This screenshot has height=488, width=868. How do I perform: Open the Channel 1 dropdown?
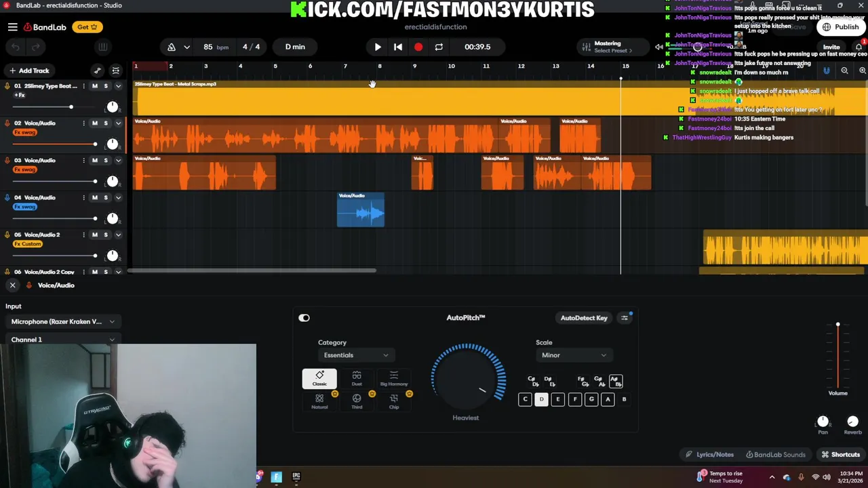coord(62,339)
